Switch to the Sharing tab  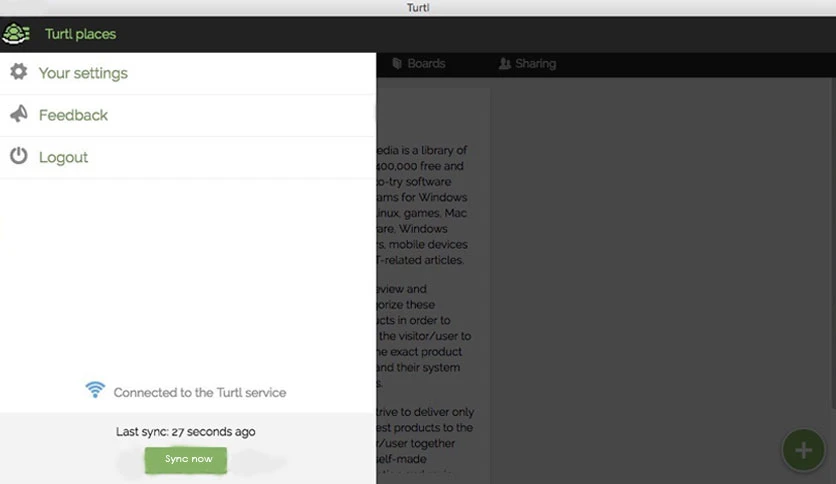coord(527,63)
